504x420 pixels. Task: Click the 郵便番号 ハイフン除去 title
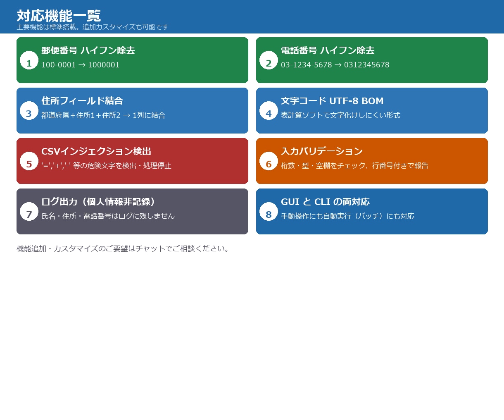click(88, 50)
